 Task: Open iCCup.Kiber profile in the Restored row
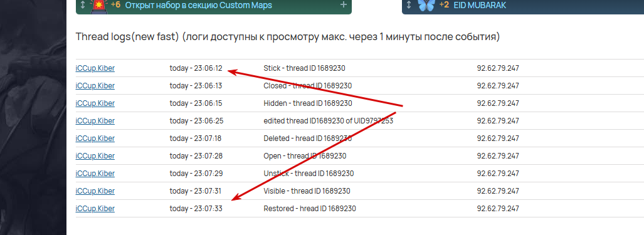click(x=95, y=209)
